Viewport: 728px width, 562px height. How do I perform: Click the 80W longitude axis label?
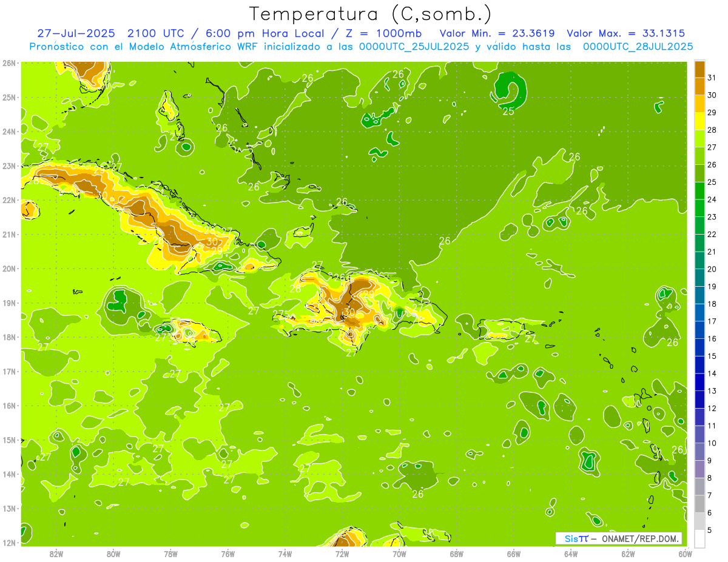pos(113,554)
